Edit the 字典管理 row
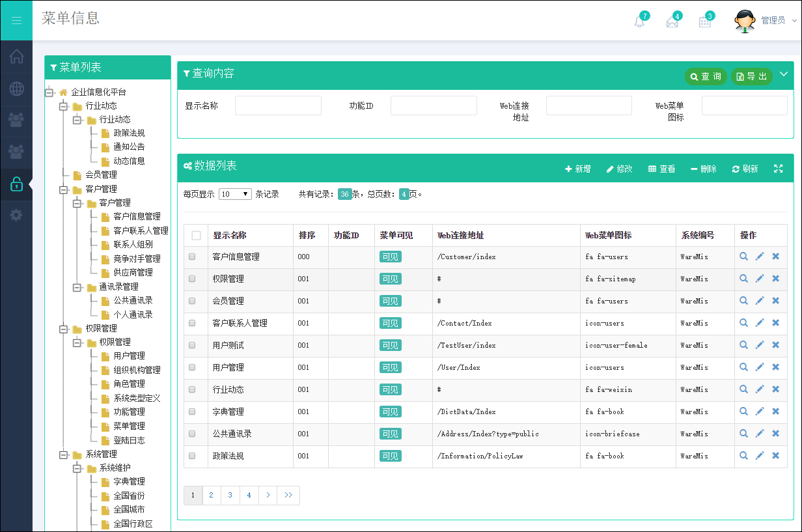Screen dimensions: 802x532 pyautogui.click(x=760, y=412)
